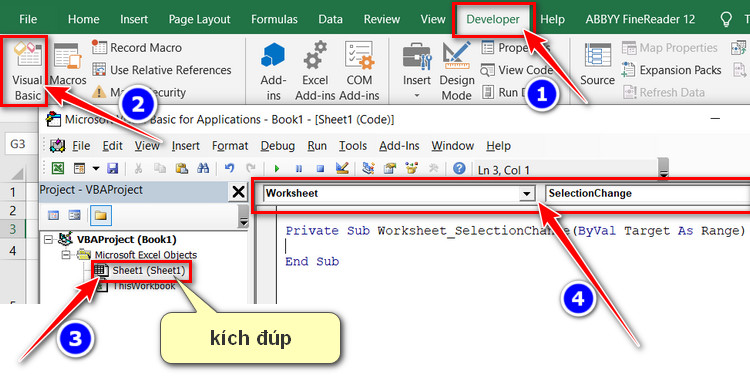Start Record Macro
Screen dimensions: 750x382
coord(137,47)
